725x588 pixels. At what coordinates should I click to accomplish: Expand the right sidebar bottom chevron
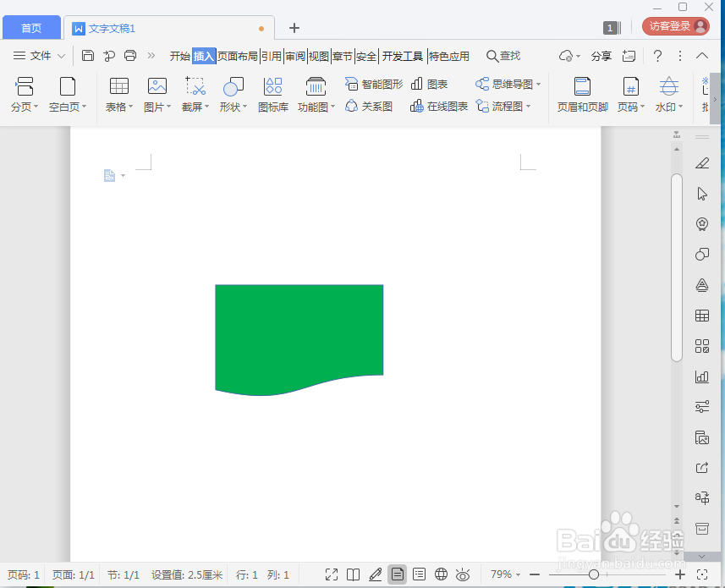(702, 557)
